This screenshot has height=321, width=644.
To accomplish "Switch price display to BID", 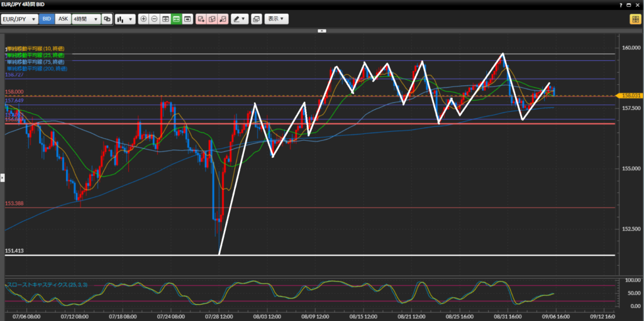I will (x=47, y=19).
